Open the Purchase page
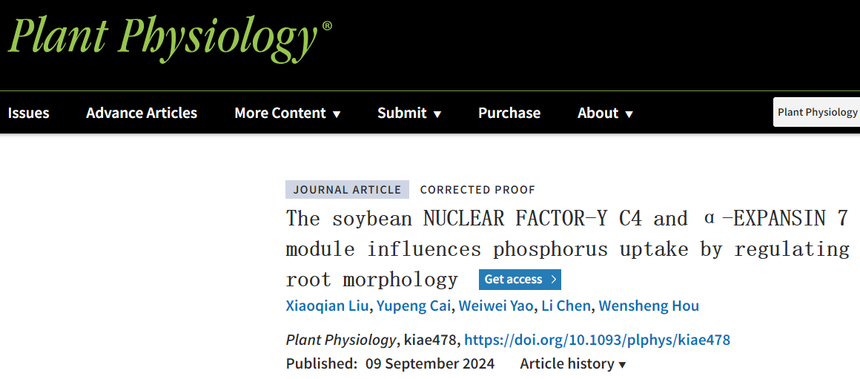 [x=509, y=113]
